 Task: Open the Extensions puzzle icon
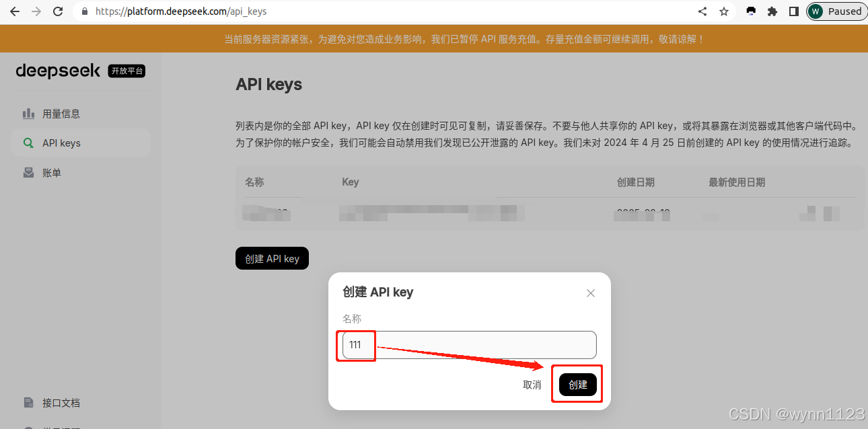tap(772, 11)
